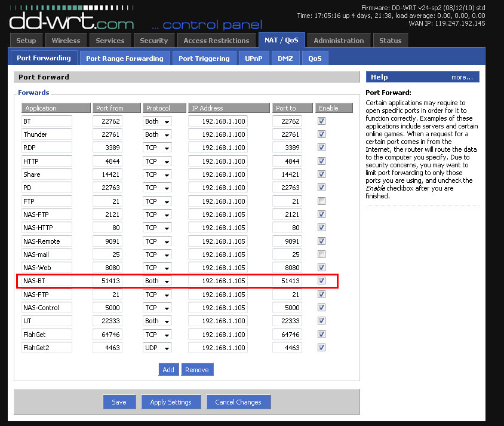This screenshot has width=504, height=426.
Task: Click the Add button
Action: pos(168,370)
